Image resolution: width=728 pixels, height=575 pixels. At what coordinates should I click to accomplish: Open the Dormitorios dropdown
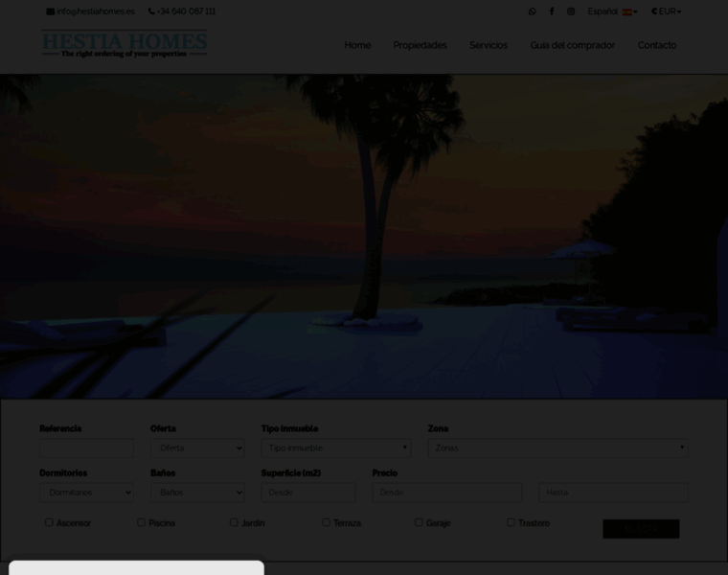click(x=86, y=493)
